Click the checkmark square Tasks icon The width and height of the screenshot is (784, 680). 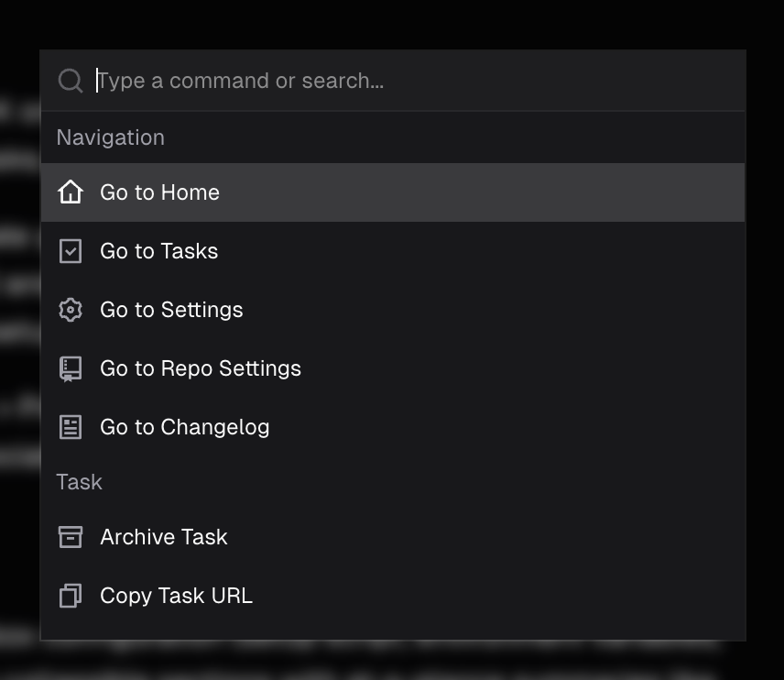[x=71, y=251]
